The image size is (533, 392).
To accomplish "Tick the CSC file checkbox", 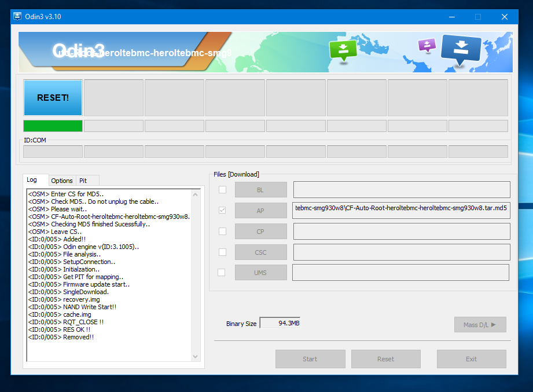I will 222,252.
